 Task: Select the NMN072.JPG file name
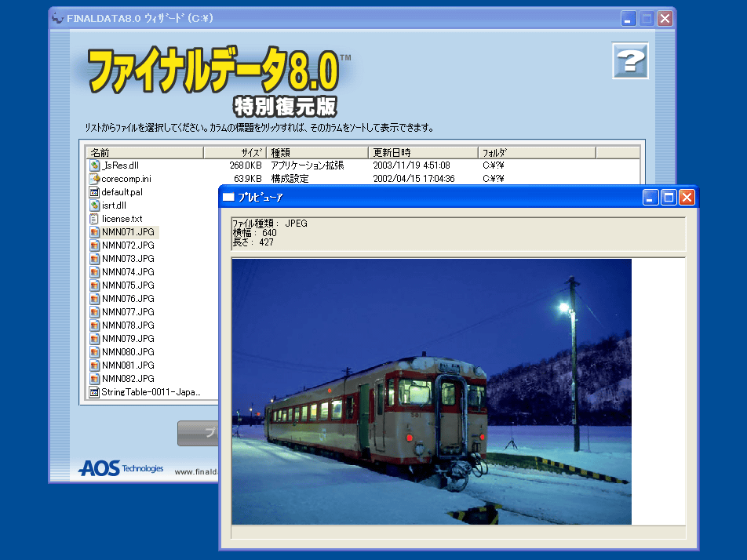tap(128, 245)
